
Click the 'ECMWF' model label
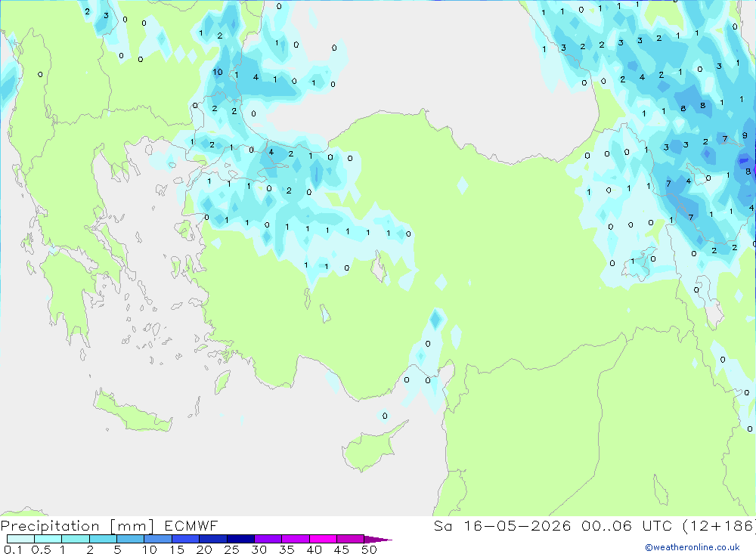coord(191,525)
